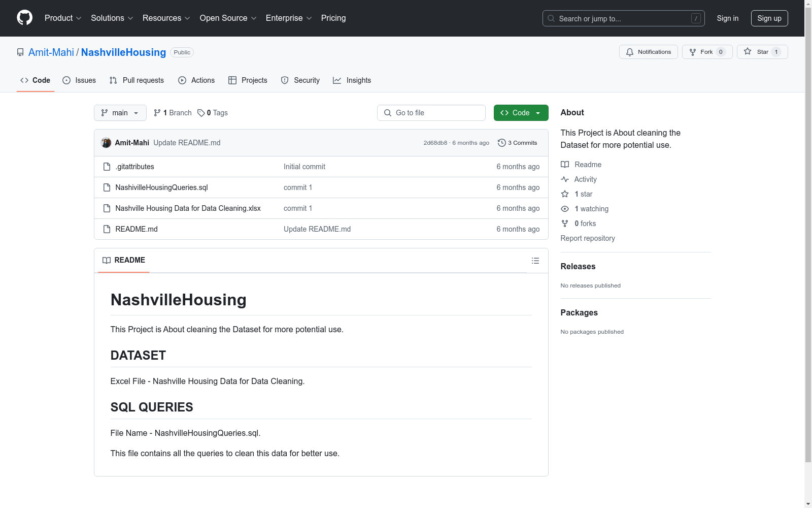Image resolution: width=812 pixels, height=508 pixels.
Task: Expand the green Code dropdown button
Action: coord(521,113)
